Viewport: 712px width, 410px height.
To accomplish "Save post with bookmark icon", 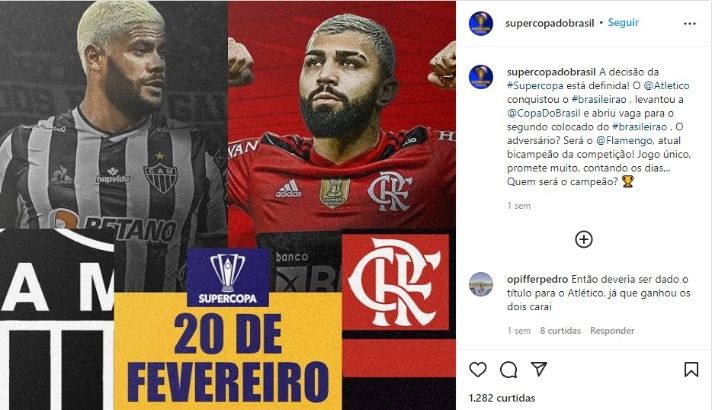I will click(x=691, y=369).
